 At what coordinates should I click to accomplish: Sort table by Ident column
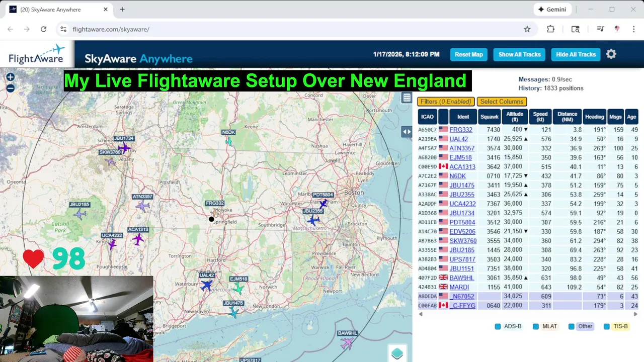(x=463, y=117)
